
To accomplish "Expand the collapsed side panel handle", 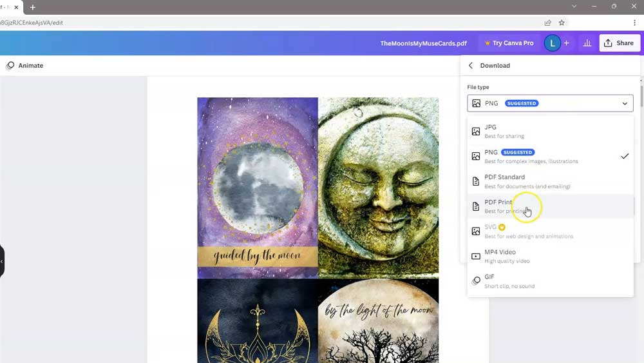I will point(2,261).
